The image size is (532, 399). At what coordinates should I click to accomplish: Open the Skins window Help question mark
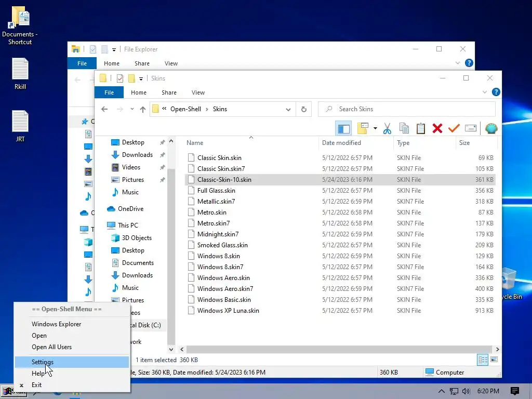(496, 92)
